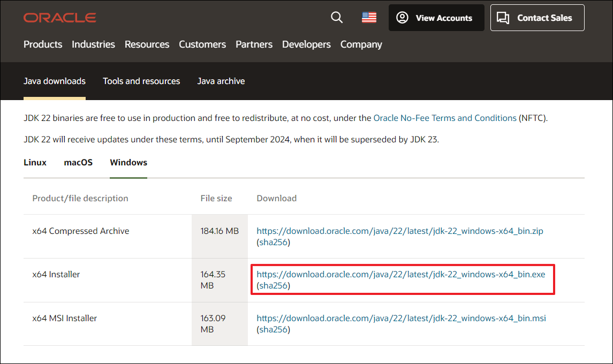Select the Windows platform tab
The image size is (613, 364).
click(128, 162)
